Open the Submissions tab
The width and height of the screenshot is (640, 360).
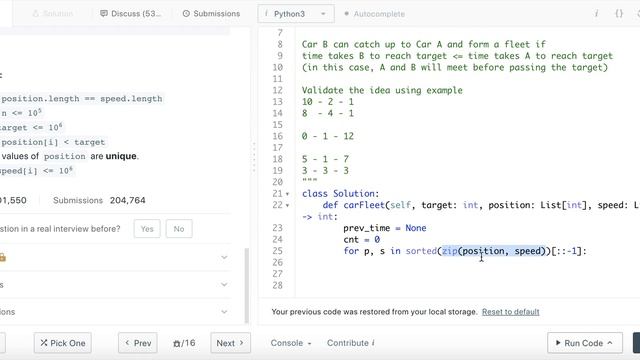click(211, 13)
